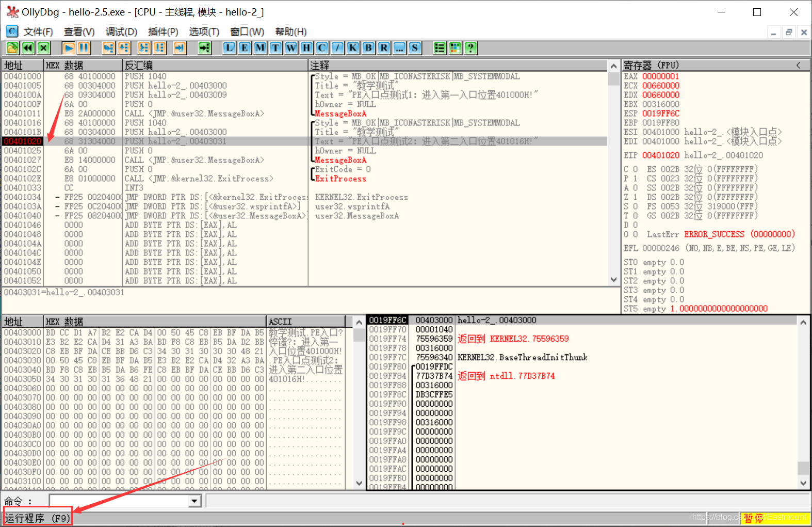Click disassembly scrollbar down arrow
Image resolution: width=812 pixels, height=527 pixels.
pyautogui.click(x=613, y=280)
